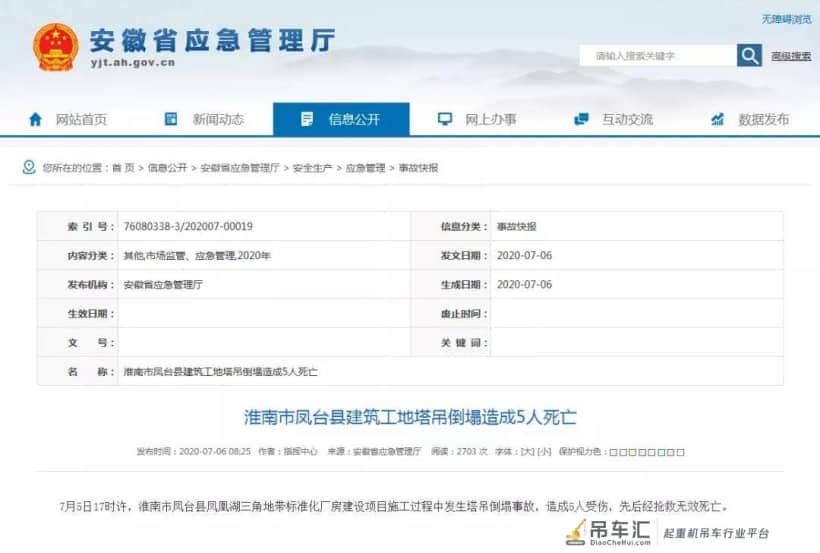Click the magnifier search button
Viewport: 820px width, 553px height.
tap(749, 55)
